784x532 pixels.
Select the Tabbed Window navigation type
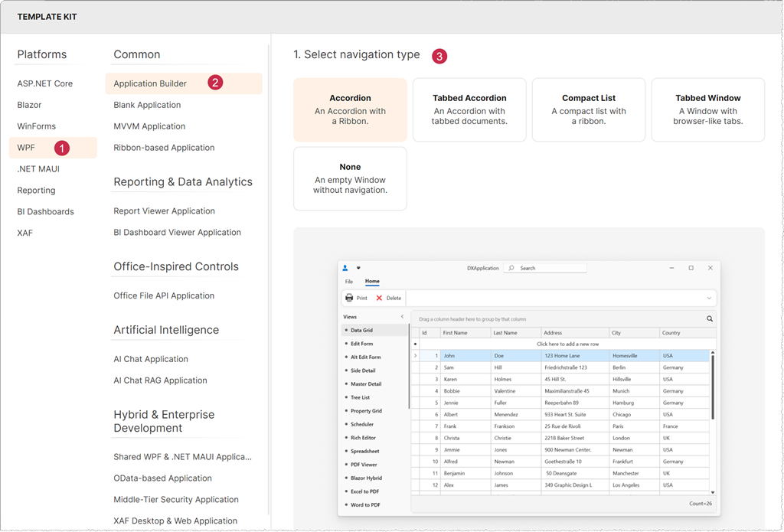click(707, 109)
